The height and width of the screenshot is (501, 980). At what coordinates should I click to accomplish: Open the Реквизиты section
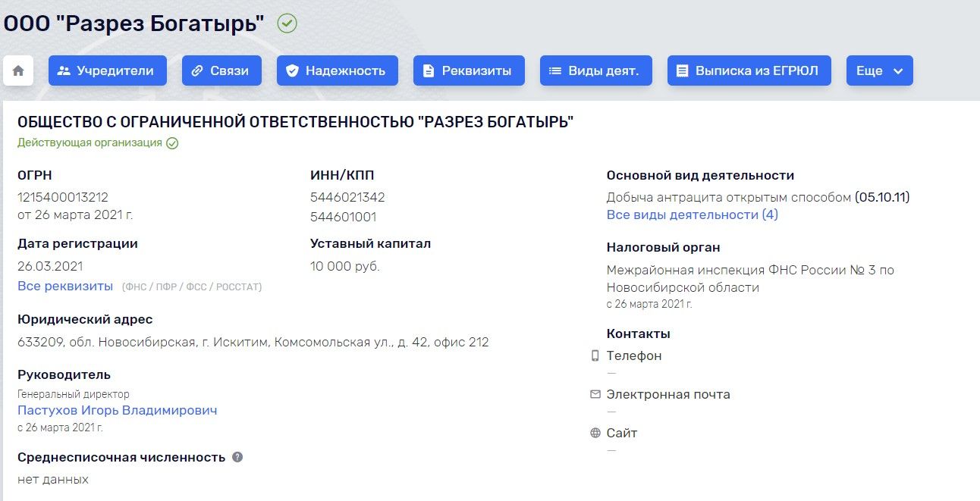click(x=469, y=70)
